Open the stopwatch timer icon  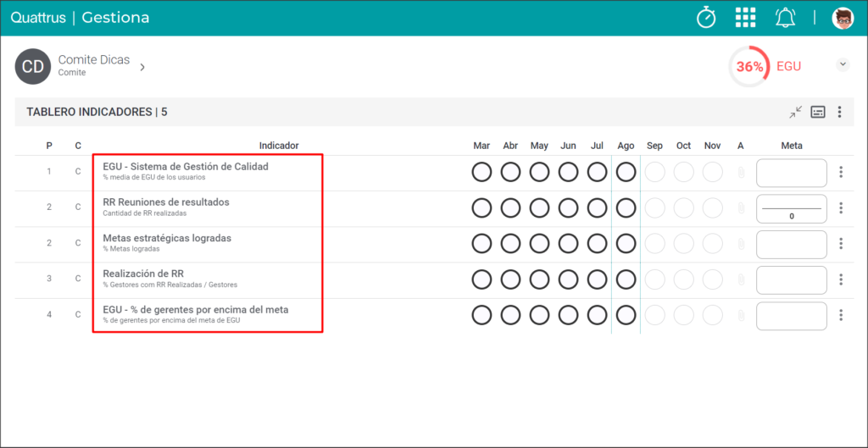[x=706, y=18]
